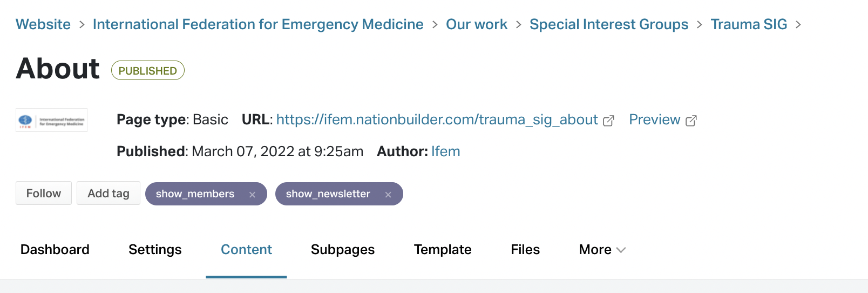Click the external icon beside Preview
868x293 pixels.
click(x=691, y=121)
